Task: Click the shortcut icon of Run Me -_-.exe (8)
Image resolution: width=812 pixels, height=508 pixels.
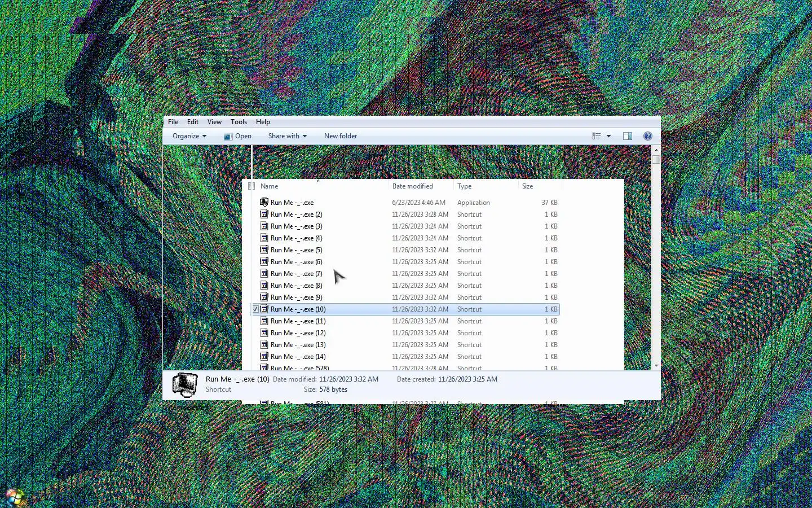Action: [264, 285]
